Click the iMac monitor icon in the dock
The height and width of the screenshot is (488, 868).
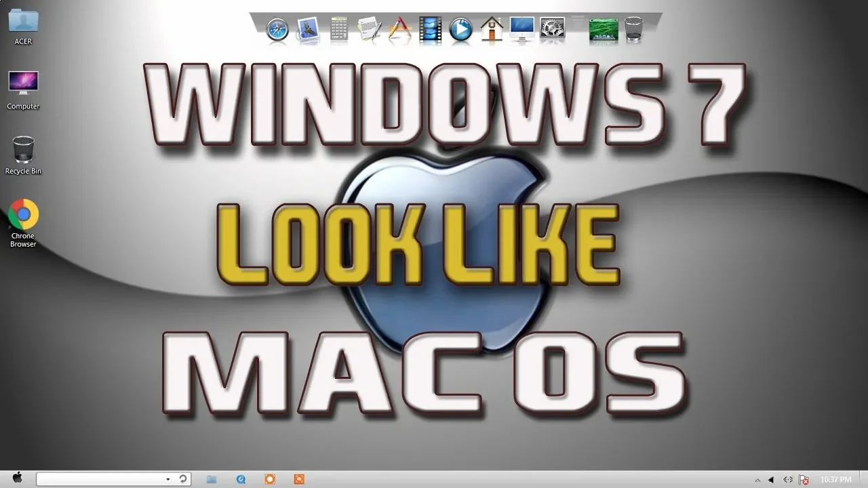521,29
